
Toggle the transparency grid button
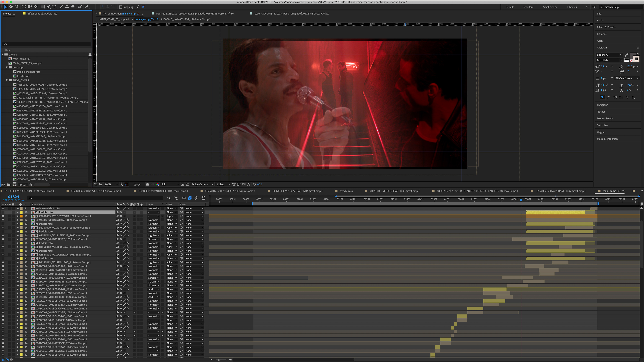pos(187,184)
